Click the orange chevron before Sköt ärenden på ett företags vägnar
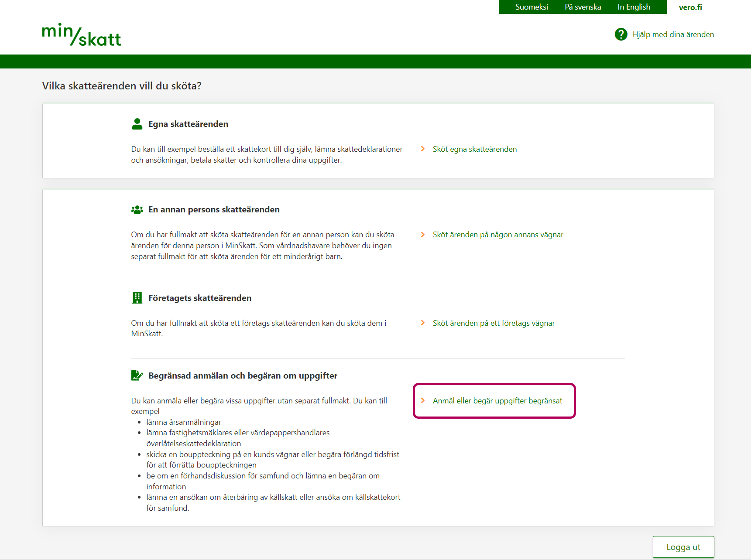This screenshot has width=751, height=560. coord(422,323)
